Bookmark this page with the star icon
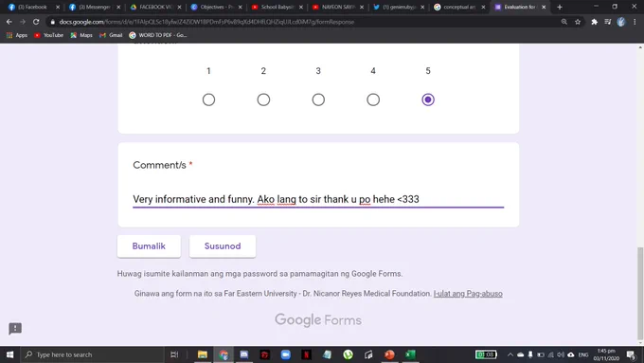This screenshot has width=644, height=363. pyautogui.click(x=578, y=22)
